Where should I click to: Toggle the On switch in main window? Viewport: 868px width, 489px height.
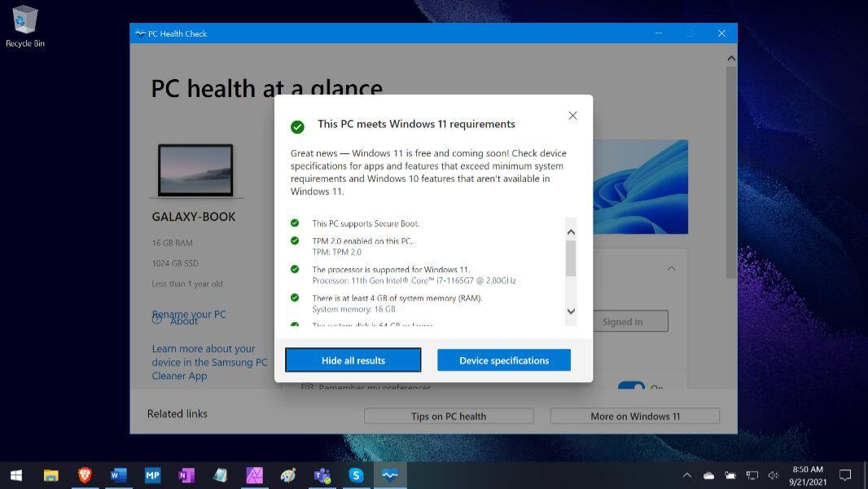(631, 385)
